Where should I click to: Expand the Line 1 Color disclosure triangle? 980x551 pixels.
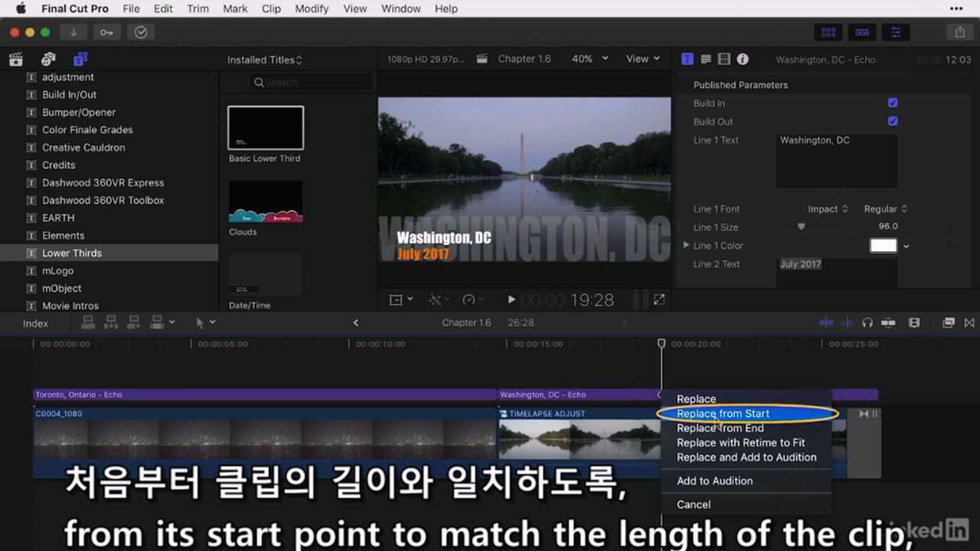pos(687,245)
